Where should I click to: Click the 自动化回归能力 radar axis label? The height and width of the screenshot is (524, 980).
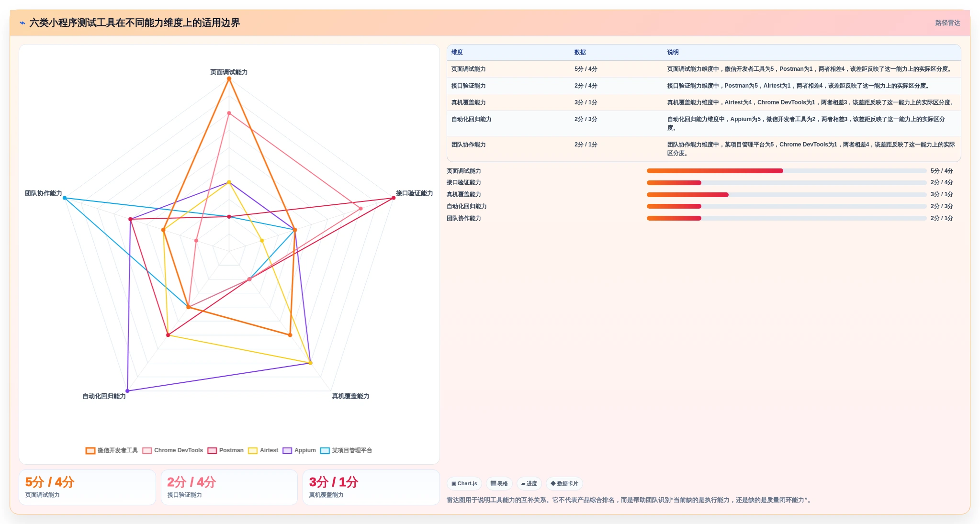pyautogui.click(x=104, y=396)
